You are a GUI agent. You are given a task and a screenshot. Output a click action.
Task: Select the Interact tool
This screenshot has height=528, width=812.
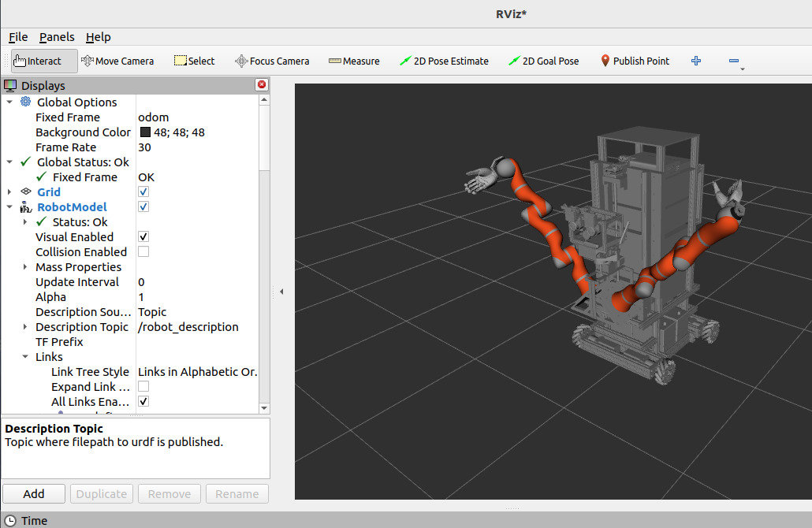pos(44,61)
